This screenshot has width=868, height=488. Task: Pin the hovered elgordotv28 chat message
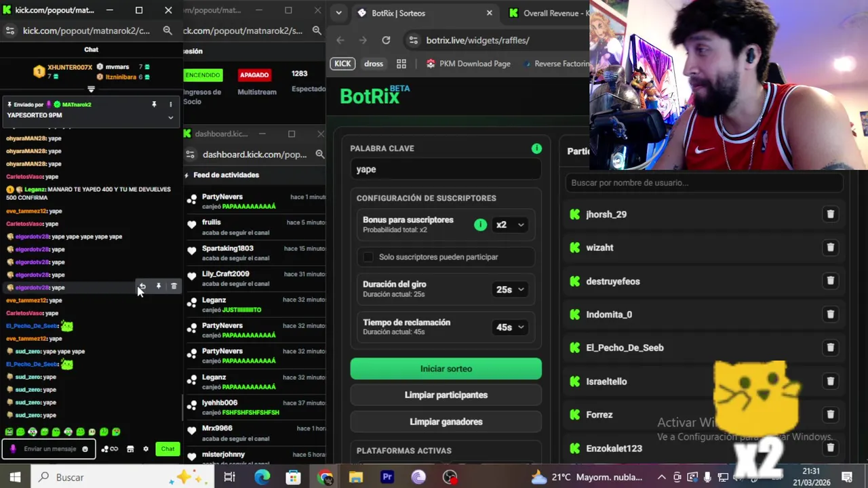click(x=159, y=287)
